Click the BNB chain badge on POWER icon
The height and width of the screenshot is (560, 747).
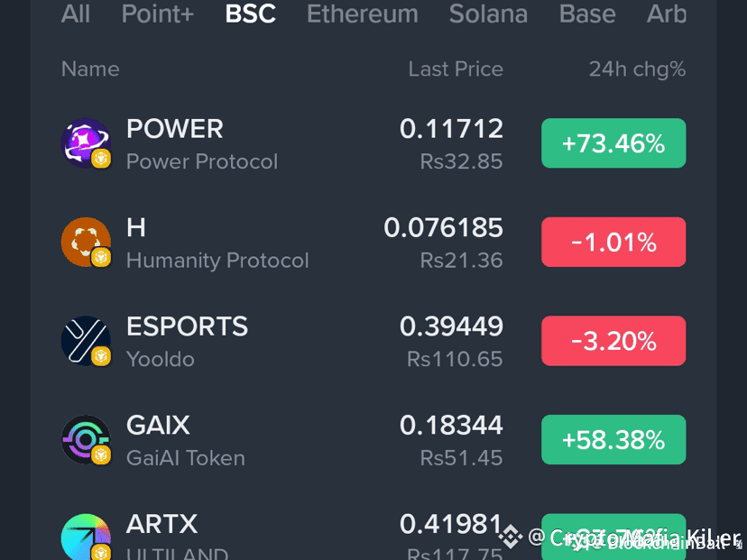pos(101,158)
